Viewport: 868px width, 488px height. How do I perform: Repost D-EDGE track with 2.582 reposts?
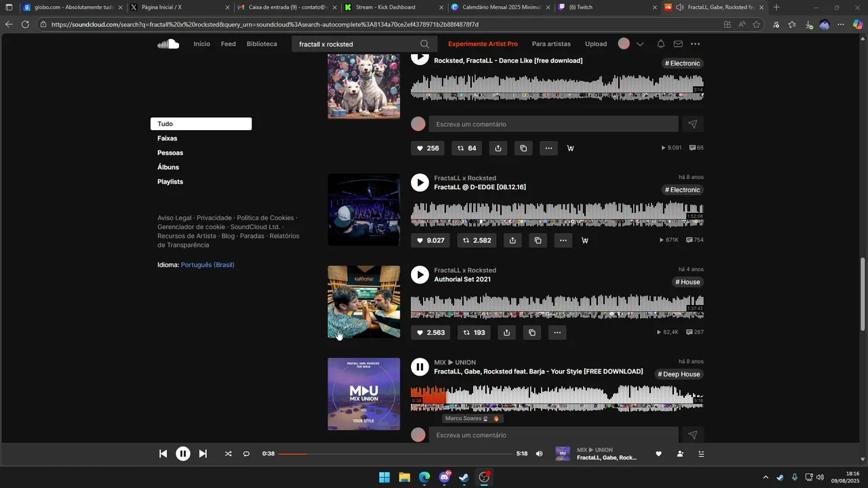coord(477,241)
